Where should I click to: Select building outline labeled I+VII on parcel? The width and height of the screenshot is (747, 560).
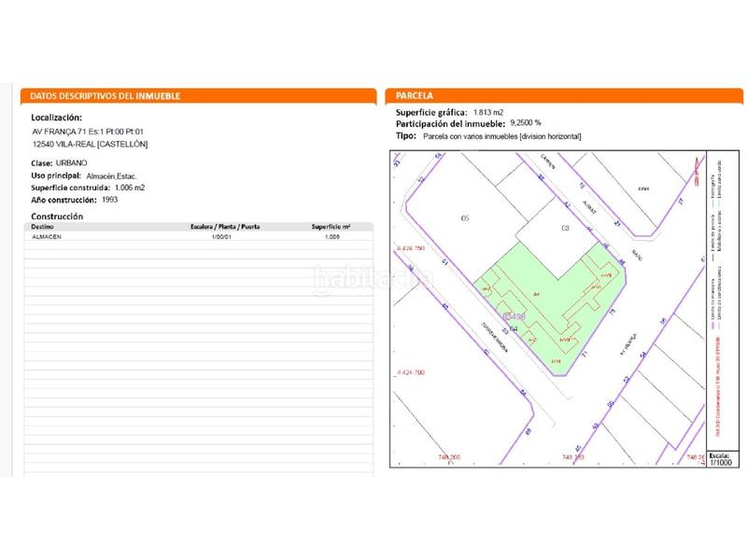[607, 275]
